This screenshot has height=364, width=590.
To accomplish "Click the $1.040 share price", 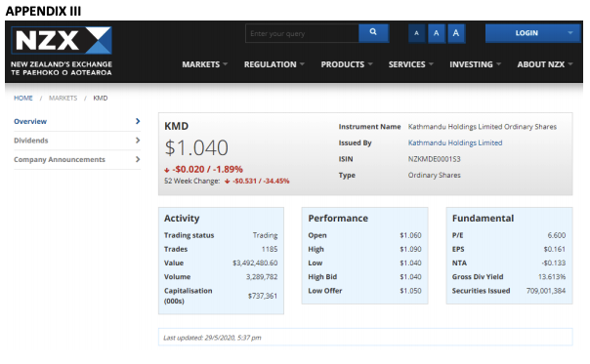I will tap(196, 147).
